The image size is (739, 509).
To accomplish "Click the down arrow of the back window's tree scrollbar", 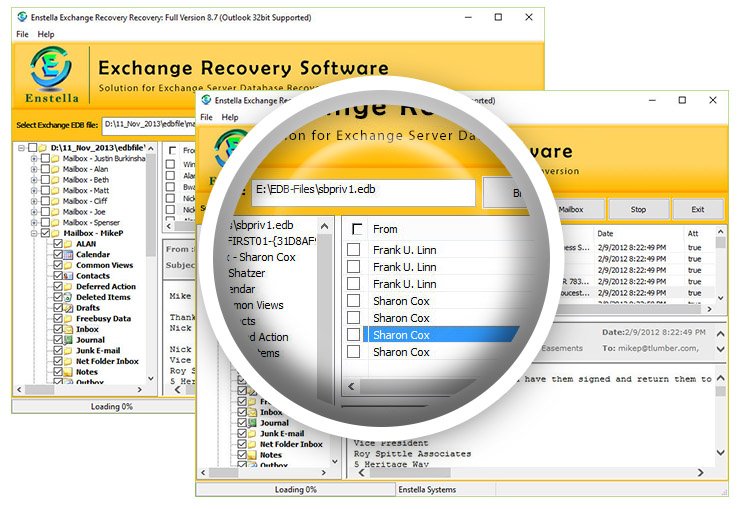I will point(151,378).
